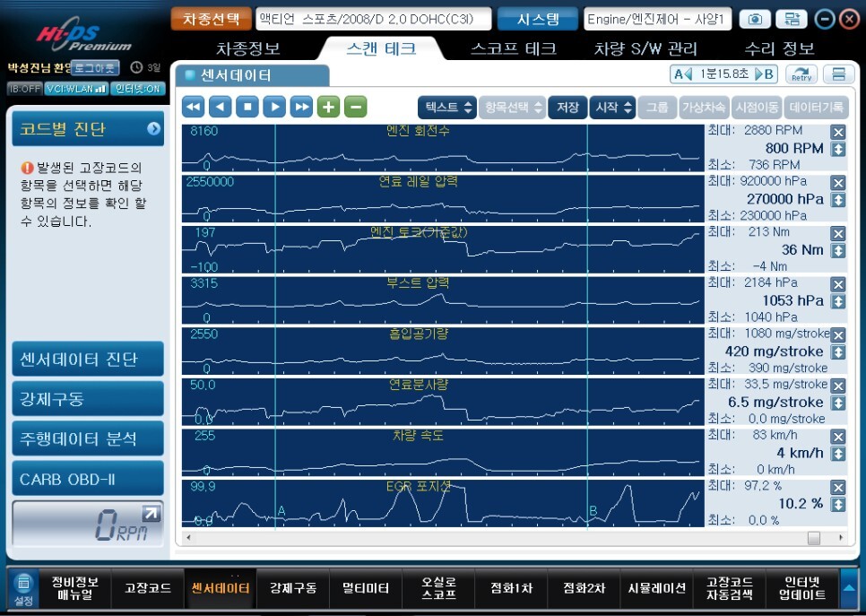Viewport: 866px width, 616px height.
Task: Open 고장코드 자동검색 in bottom menu
Action: (x=730, y=588)
